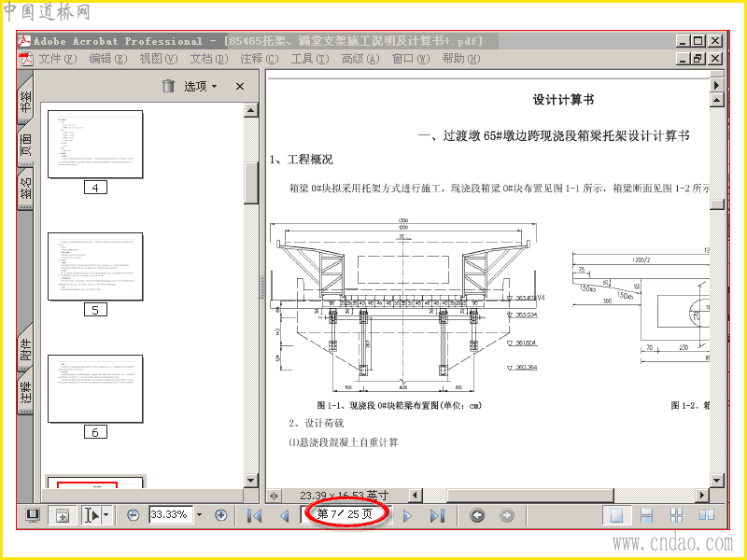The width and height of the screenshot is (747, 560).
Task: Click the document horizontal scrollbar thumb
Action: coord(529,496)
